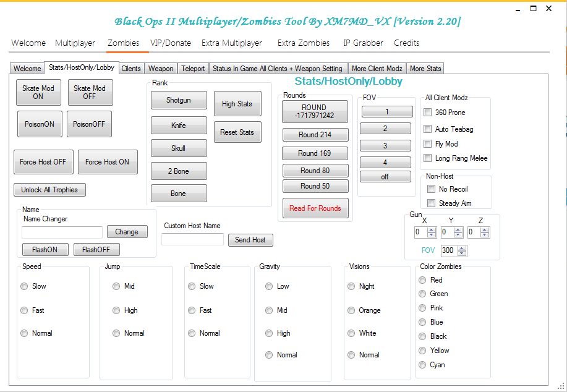Maximize the tool window
Viewport: 567px width, 392px height.
(533, 8)
